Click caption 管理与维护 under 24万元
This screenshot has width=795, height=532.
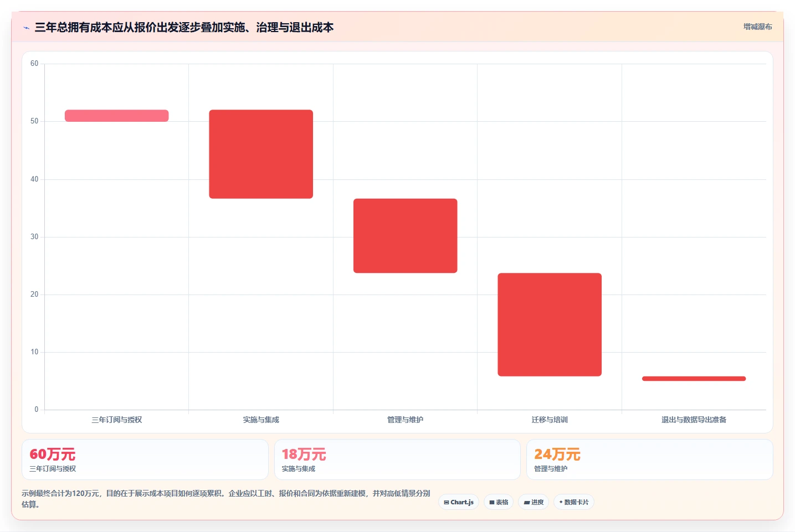(551, 469)
